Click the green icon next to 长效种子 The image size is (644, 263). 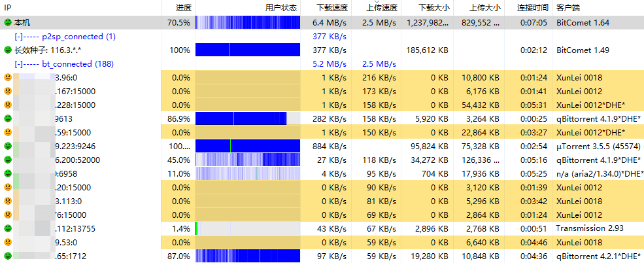coord(8,50)
